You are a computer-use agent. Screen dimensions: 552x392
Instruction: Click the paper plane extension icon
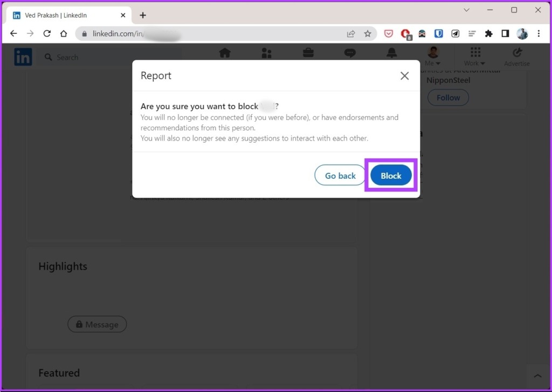[455, 34]
